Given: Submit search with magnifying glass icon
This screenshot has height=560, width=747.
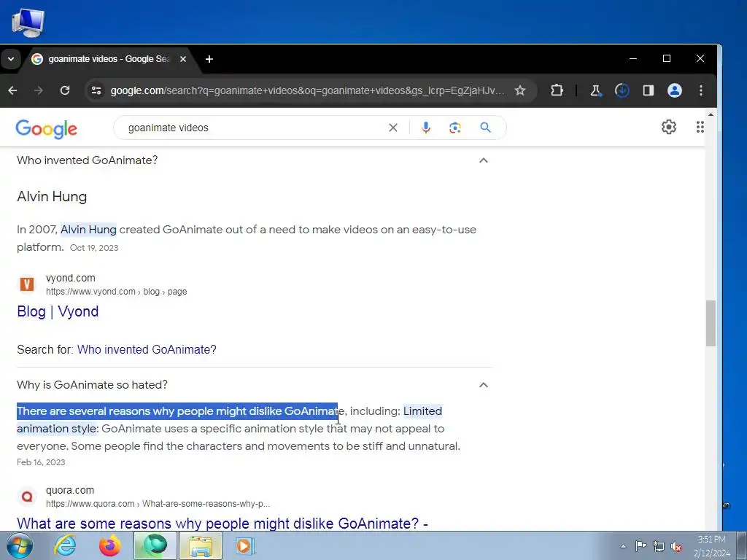Looking at the screenshot, I should pos(485,128).
